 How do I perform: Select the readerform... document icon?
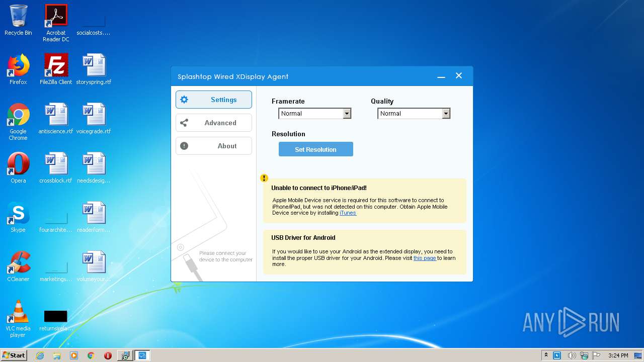tap(94, 217)
